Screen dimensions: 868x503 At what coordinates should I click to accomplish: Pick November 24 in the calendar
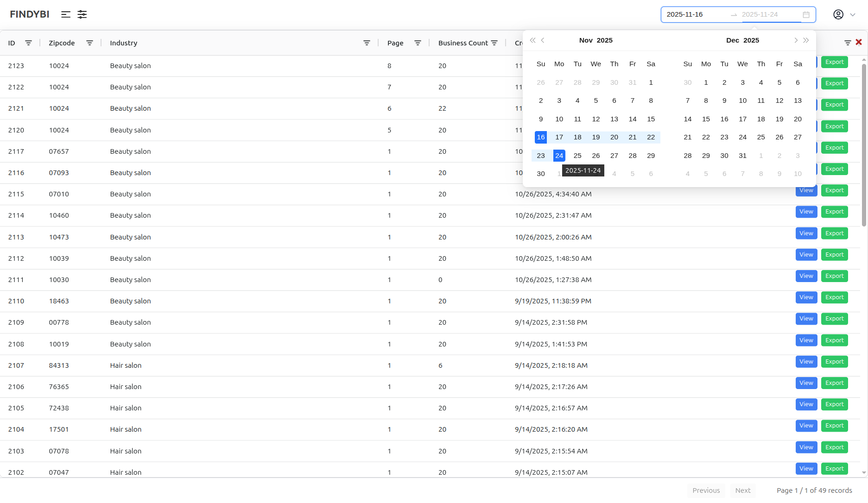(559, 156)
